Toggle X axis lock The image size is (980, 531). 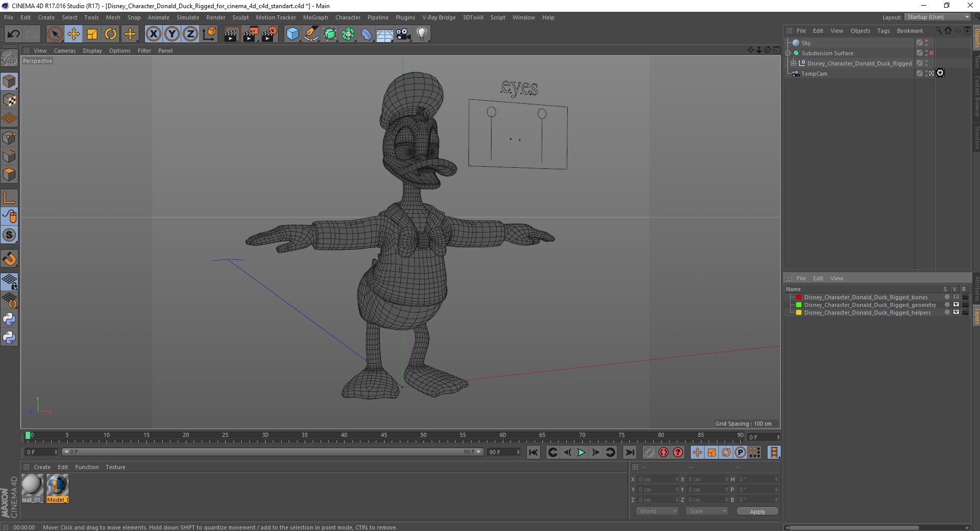[153, 34]
